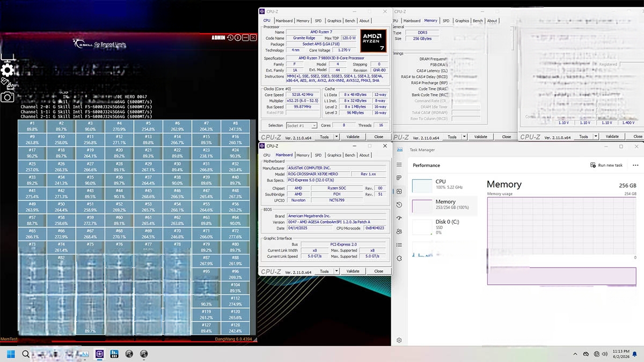644x362 pixels.
Task: Click the Core Speed 5218.42 MHz field
Action: click(x=302, y=95)
